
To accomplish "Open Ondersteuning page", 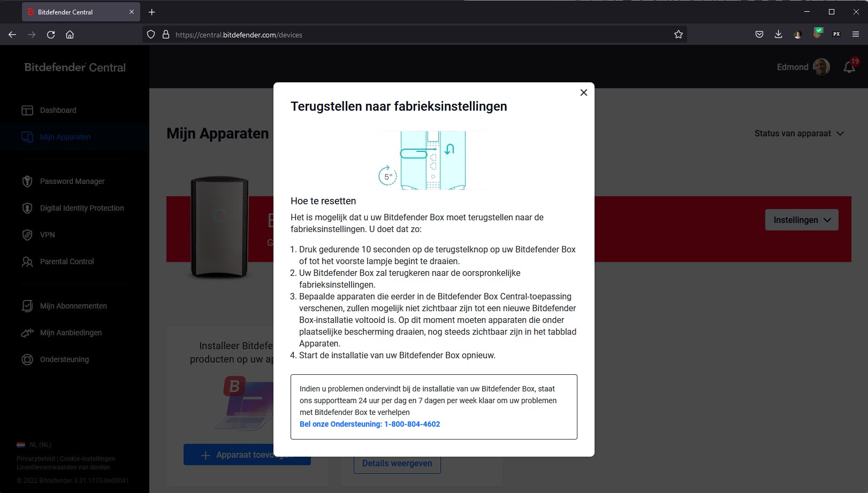I will (64, 359).
